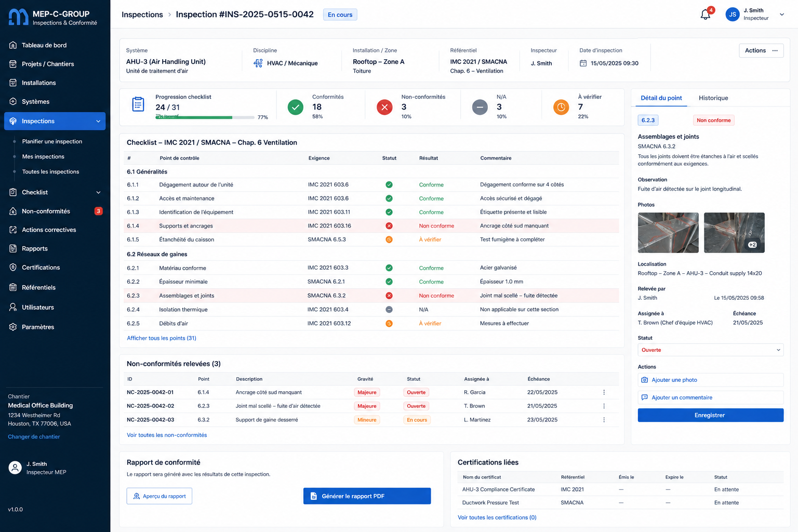Click Voir toutes les certifications (0)
This screenshot has width=798, height=532.
click(x=497, y=517)
